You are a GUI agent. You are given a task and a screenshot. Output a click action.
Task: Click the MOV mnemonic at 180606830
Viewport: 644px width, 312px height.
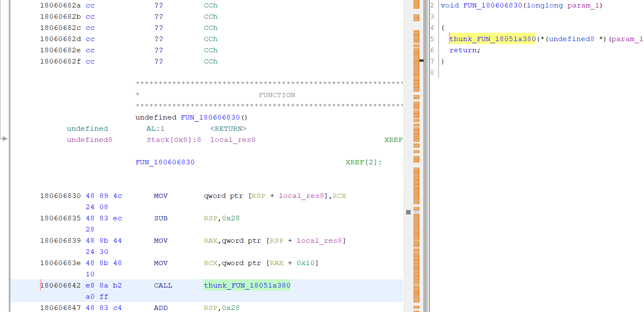click(x=161, y=196)
